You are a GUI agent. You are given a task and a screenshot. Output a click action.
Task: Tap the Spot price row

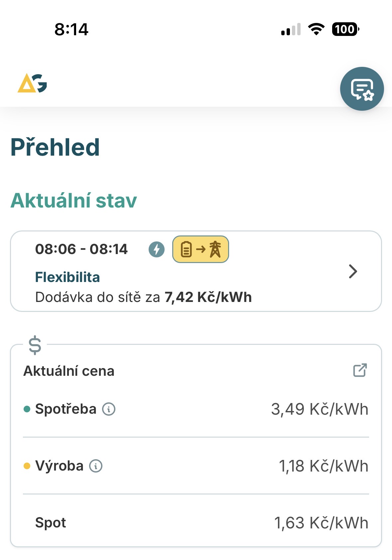tap(51, 523)
